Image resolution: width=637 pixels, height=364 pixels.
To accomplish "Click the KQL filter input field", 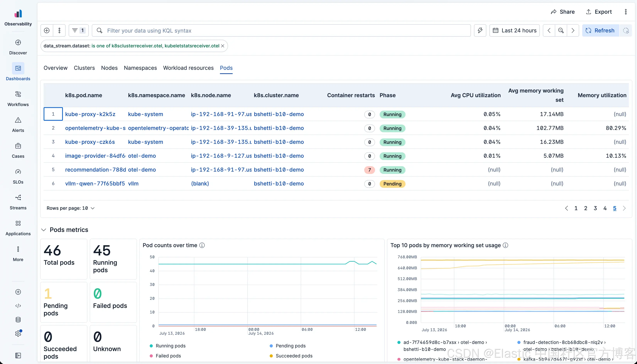I will 281,30.
